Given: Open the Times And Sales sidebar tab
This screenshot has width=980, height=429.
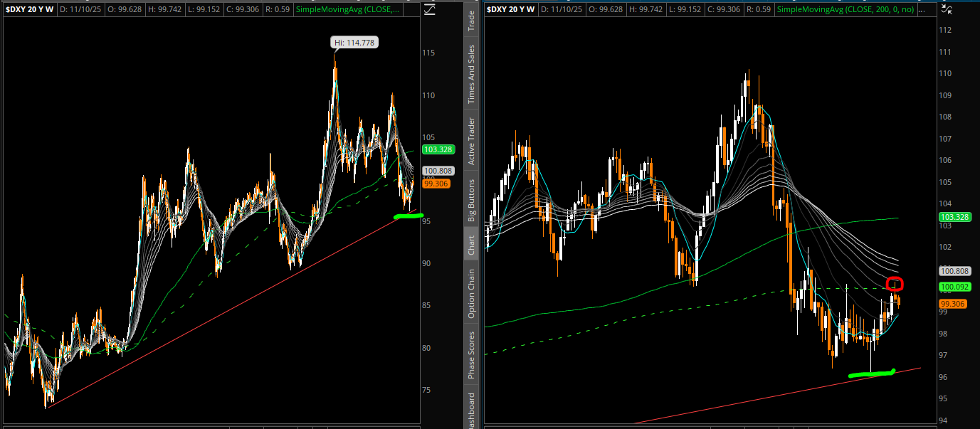Looking at the screenshot, I should coord(471,74).
